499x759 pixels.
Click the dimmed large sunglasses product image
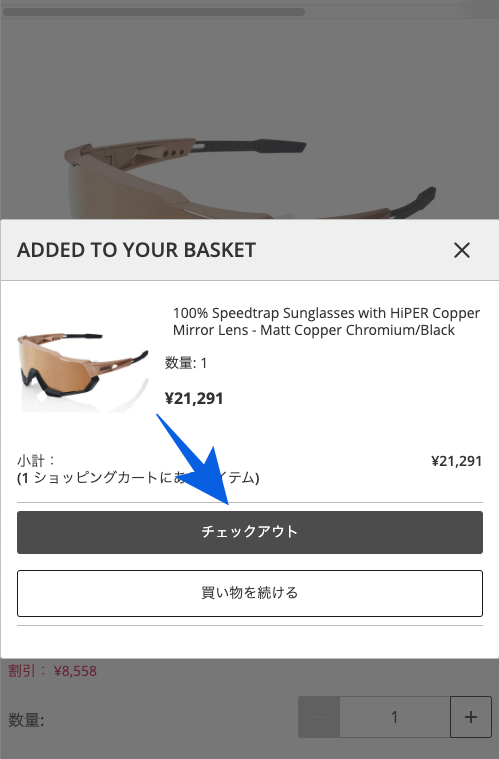250,177
